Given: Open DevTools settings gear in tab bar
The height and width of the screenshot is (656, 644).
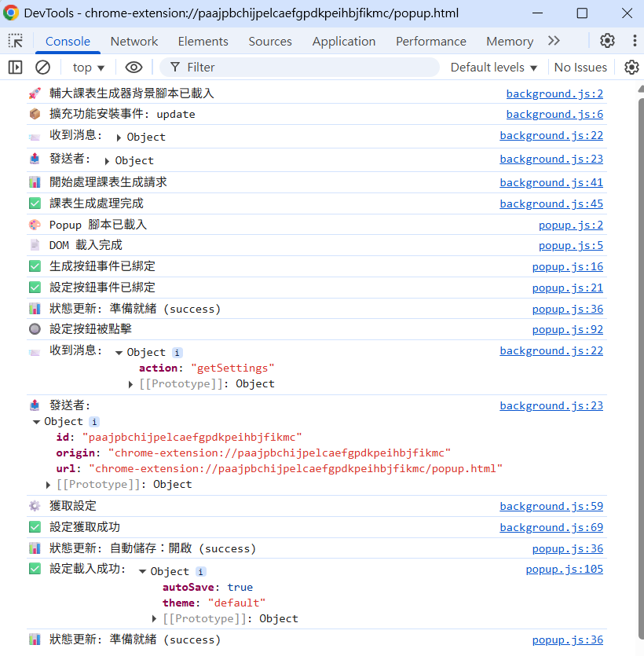Looking at the screenshot, I should pos(607,41).
